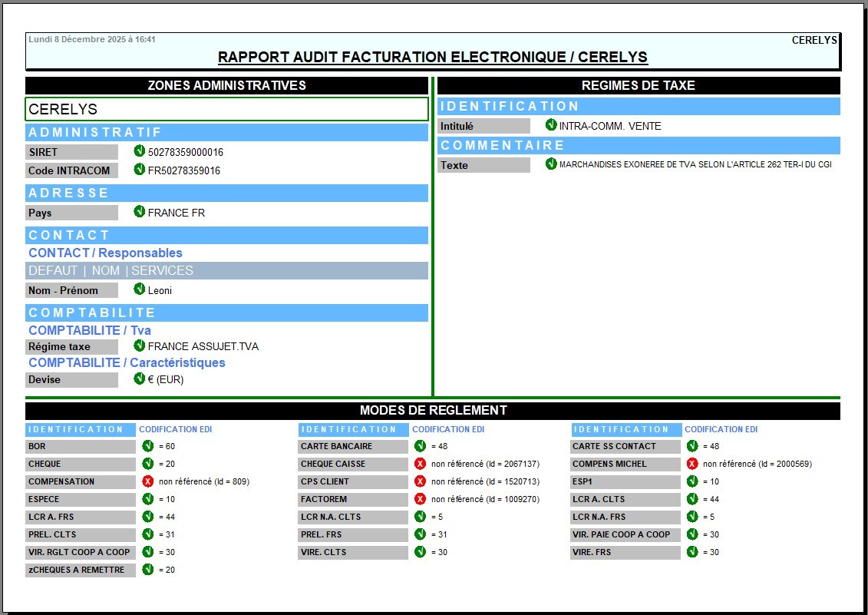Viewport: 868px width, 615px height.
Task: Click the report title RAPPORT AUDIT FACTURATION ELECTRONIQUE
Action: [x=433, y=58]
